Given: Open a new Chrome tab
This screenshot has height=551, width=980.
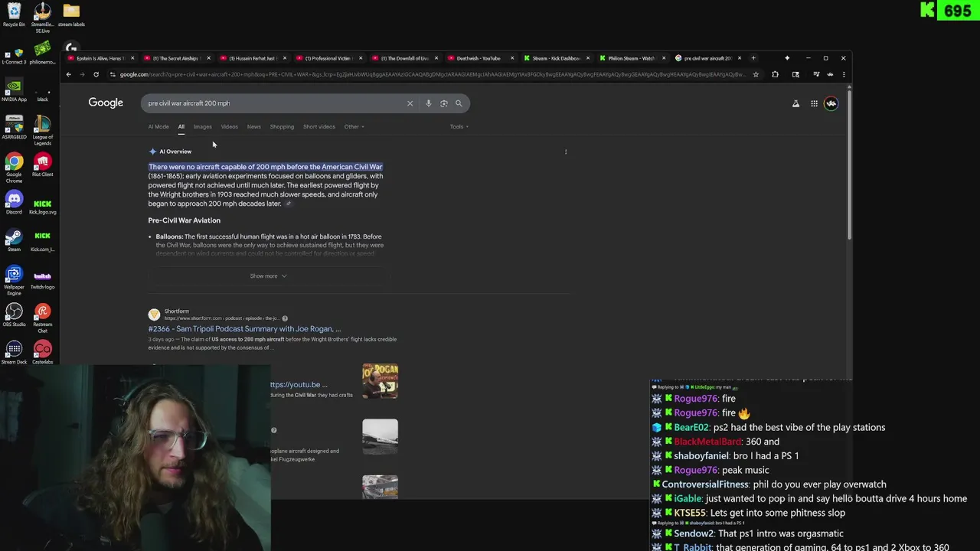Looking at the screenshot, I should tap(753, 58).
